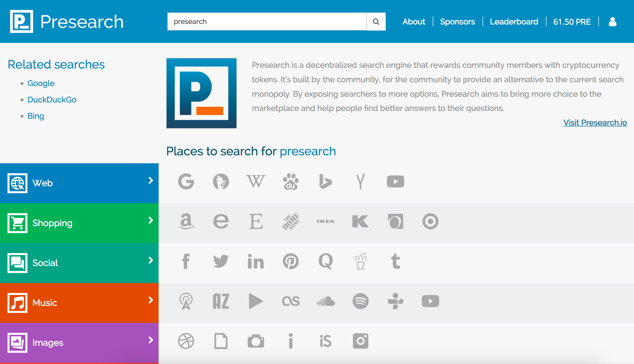This screenshot has width=634, height=364.
Task: Choose the DuckDuckGo duck icon
Action: click(221, 182)
